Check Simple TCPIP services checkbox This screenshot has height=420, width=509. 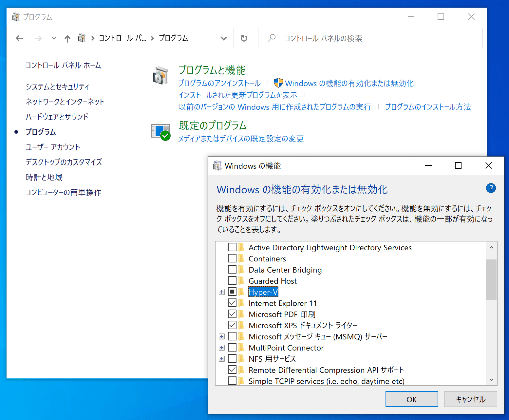(232, 381)
